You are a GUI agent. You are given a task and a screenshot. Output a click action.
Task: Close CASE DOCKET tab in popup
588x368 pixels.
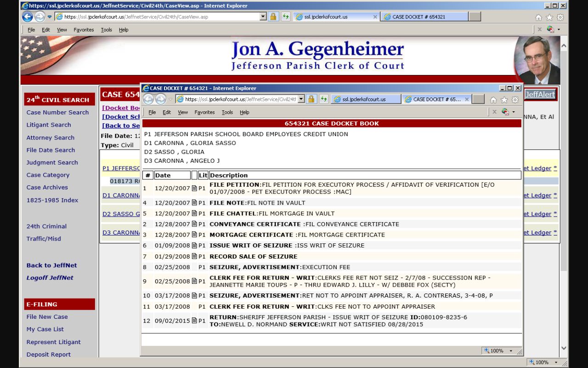point(467,99)
